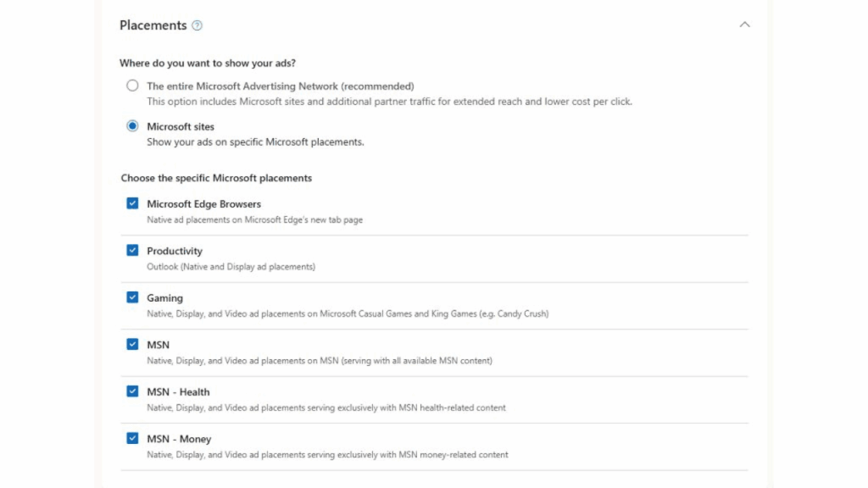
Task: Click the Edge new tab page description text
Action: pyautogui.click(x=254, y=219)
